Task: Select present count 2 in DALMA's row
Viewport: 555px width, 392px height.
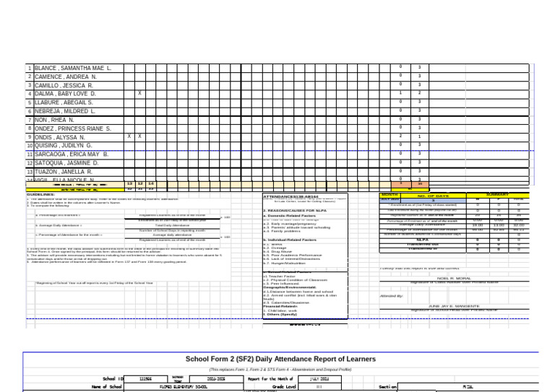Action: point(420,92)
